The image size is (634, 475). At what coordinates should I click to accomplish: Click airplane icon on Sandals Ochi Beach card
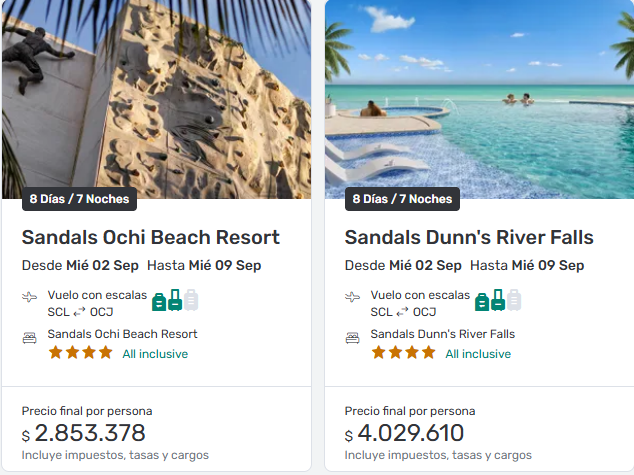(29, 297)
